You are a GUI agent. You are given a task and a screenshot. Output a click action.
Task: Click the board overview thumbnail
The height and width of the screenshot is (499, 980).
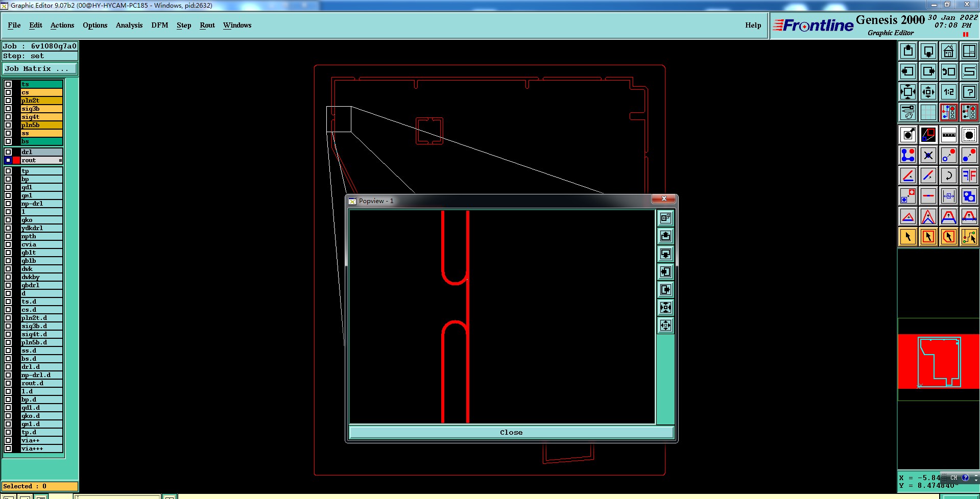tap(939, 361)
